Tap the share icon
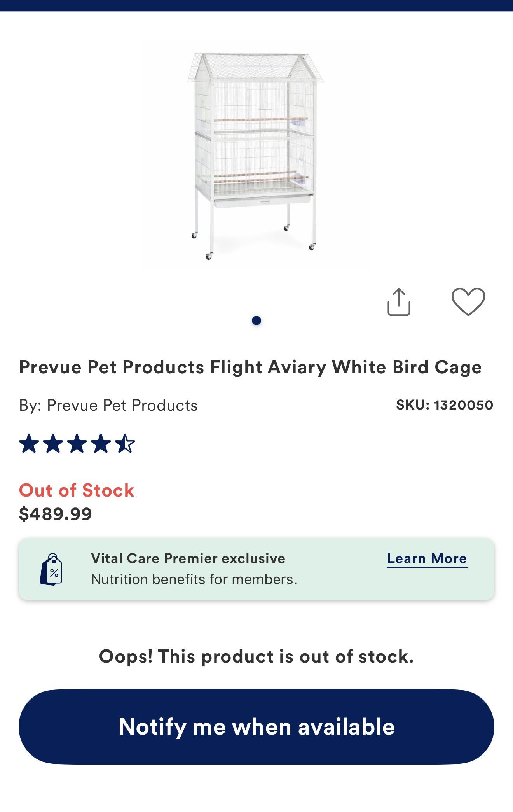This screenshot has width=513, height=812. click(x=399, y=302)
